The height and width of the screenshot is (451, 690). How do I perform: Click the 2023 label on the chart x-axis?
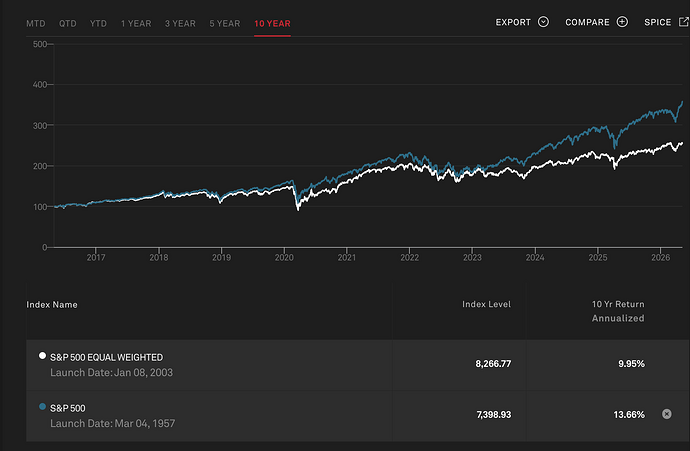(472, 257)
